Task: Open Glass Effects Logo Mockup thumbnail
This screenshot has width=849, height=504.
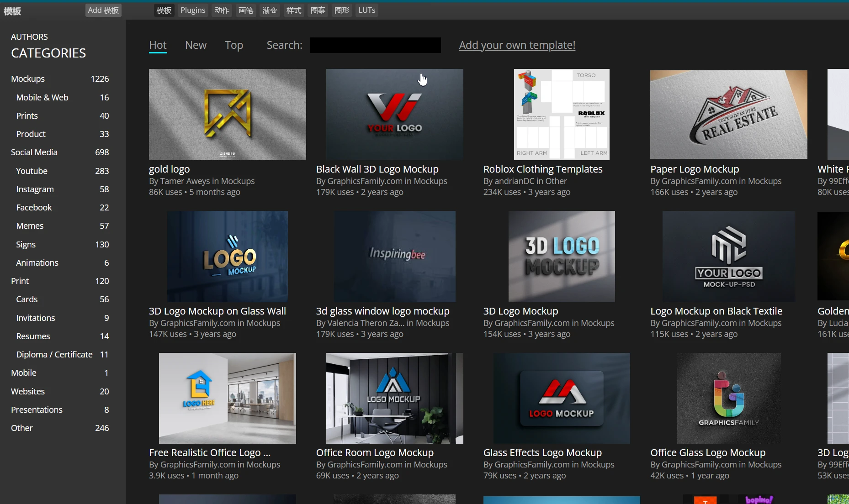Action: point(562,398)
